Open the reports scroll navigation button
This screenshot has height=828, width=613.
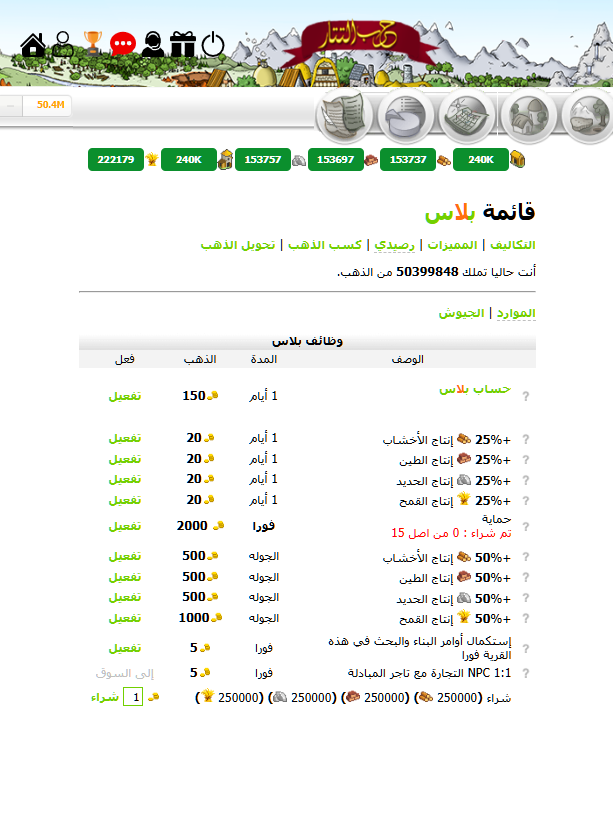pos(345,117)
